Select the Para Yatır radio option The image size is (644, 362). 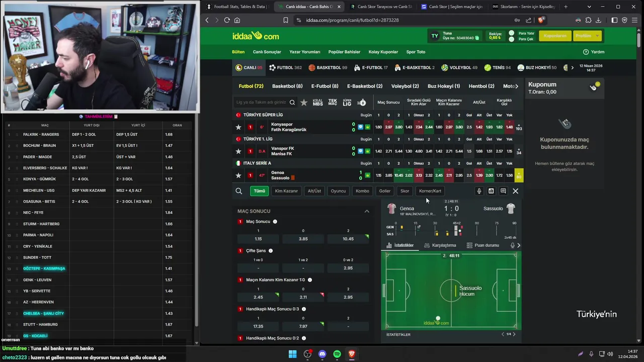click(511, 33)
